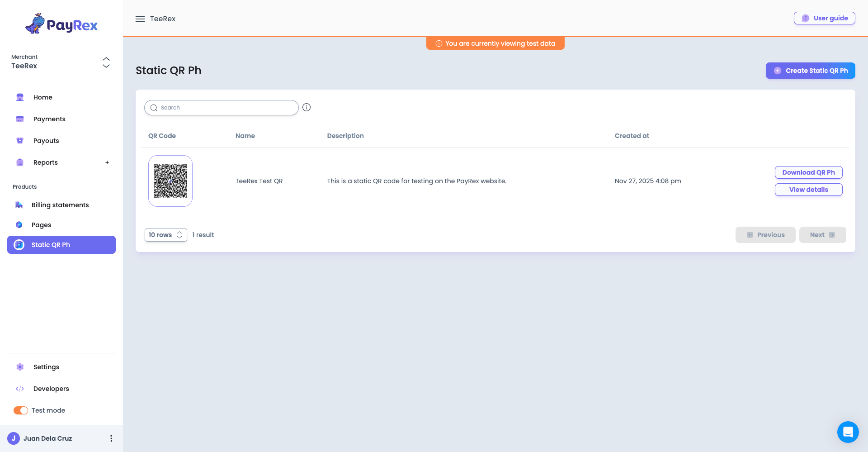The width and height of the screenshot is (868, 452).
Task: Open Billing statements via its icon
Action: [x=19, y=205]
